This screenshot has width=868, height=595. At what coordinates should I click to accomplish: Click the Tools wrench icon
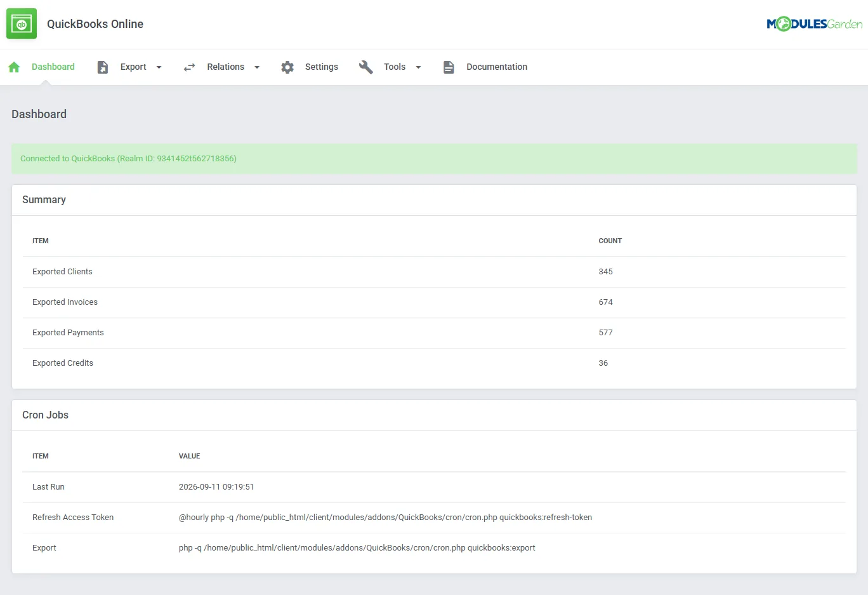[366, 67]
